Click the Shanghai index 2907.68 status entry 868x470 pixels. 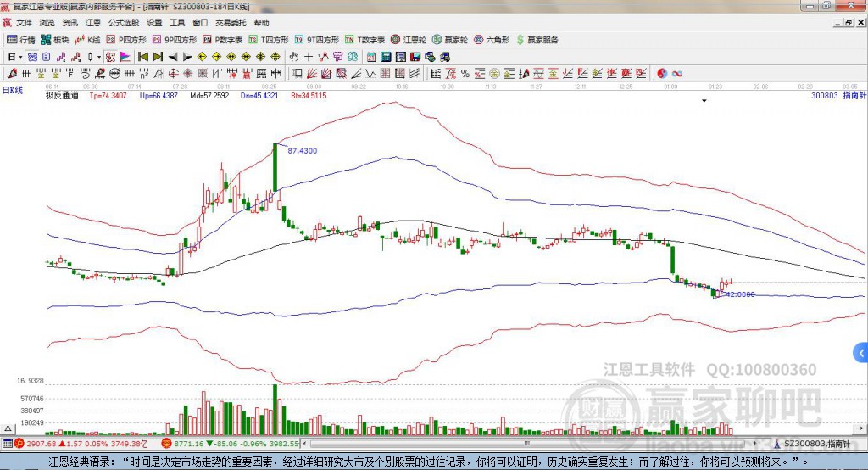(x=81, y=444)
